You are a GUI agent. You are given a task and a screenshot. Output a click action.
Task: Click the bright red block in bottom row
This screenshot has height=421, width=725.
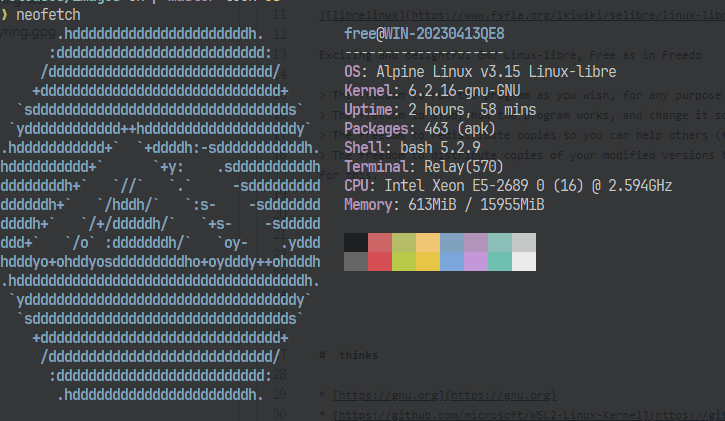point(380,262)
